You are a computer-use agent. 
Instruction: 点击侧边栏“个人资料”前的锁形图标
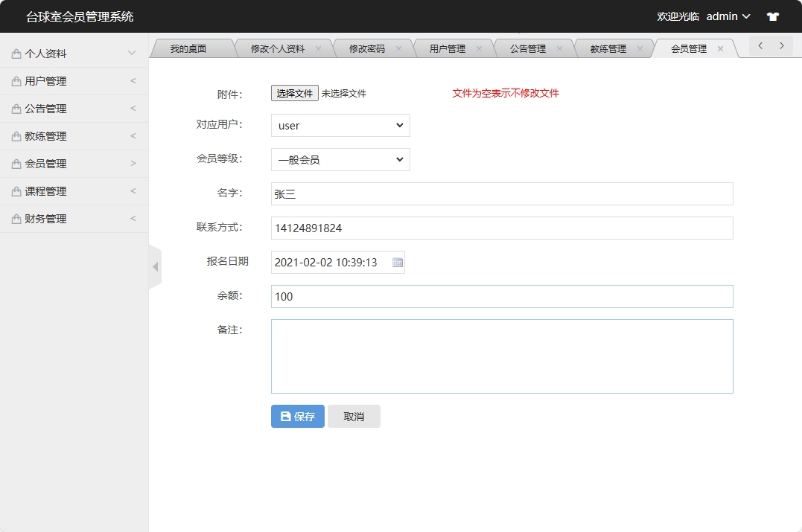point(15,52)
